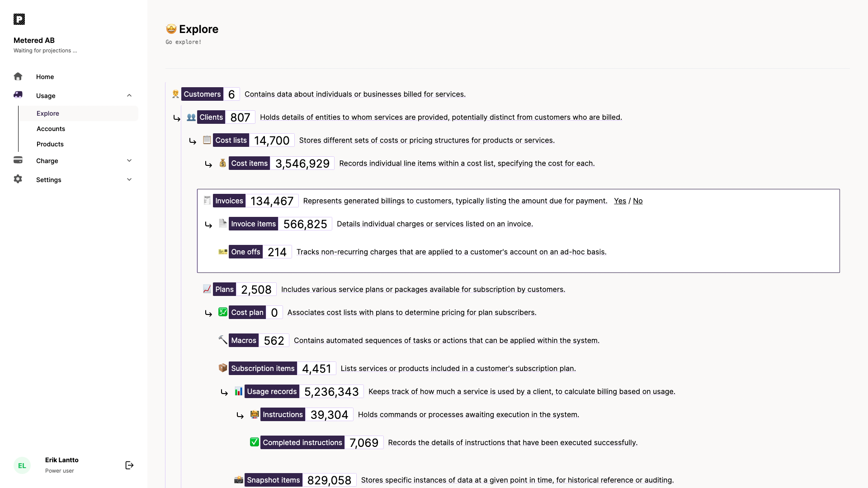Click the Metered AB logo icon

point(19,19)
